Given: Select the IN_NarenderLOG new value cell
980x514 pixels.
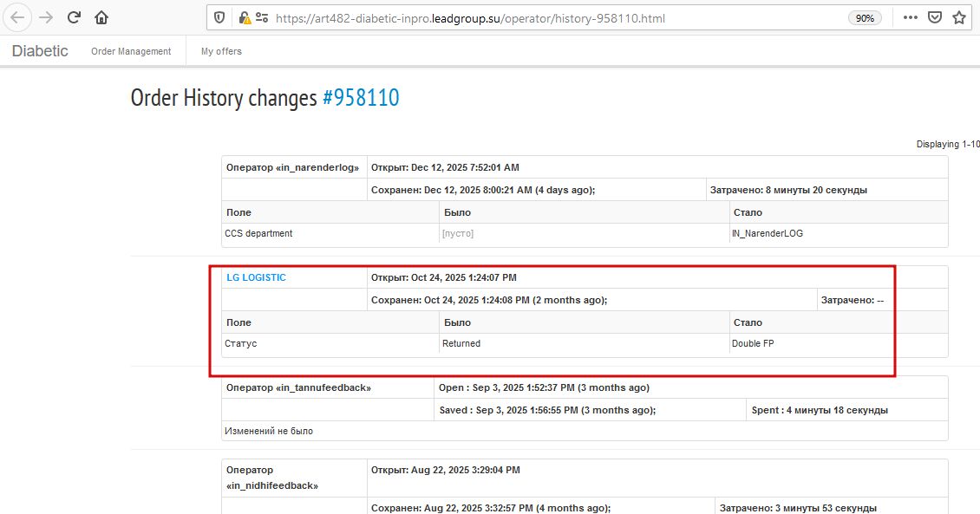Looking at the screenshot, I should point(839,233).
